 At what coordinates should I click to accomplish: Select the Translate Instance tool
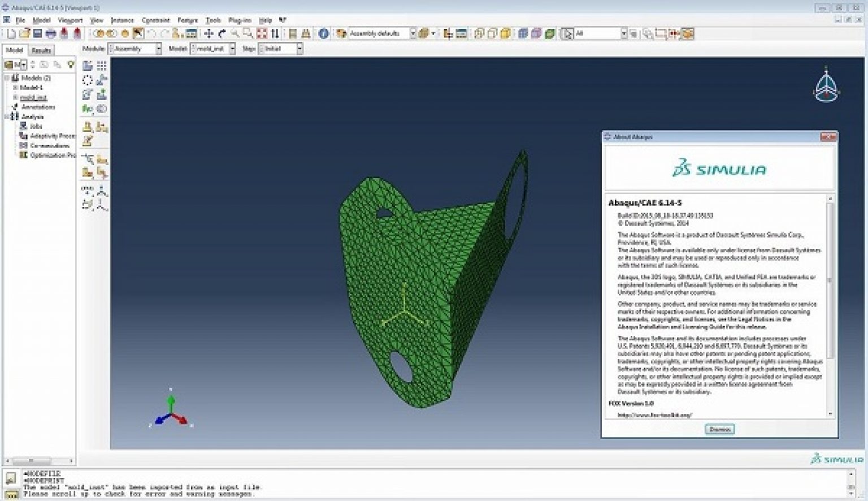[102, 80]
